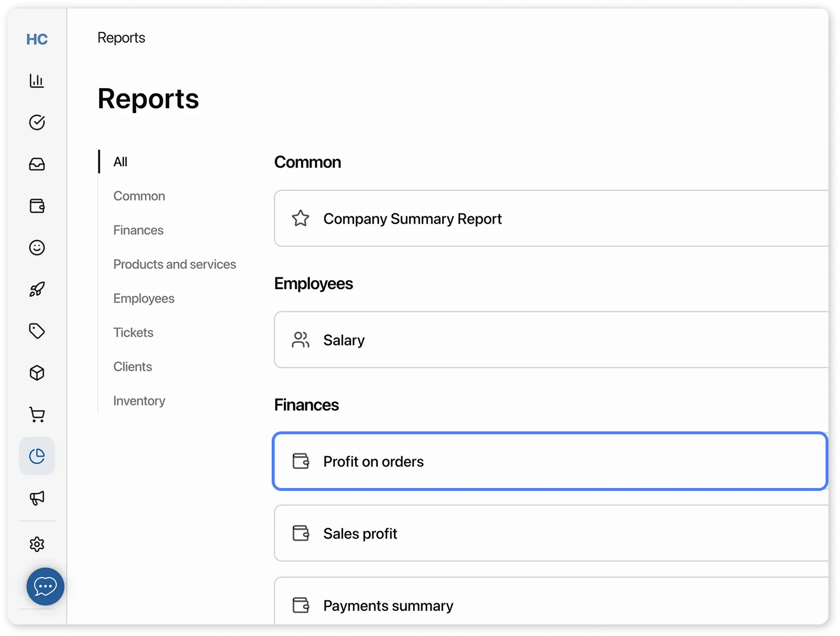
Task: Open the Salary report
Action: [x=344, y=340]
